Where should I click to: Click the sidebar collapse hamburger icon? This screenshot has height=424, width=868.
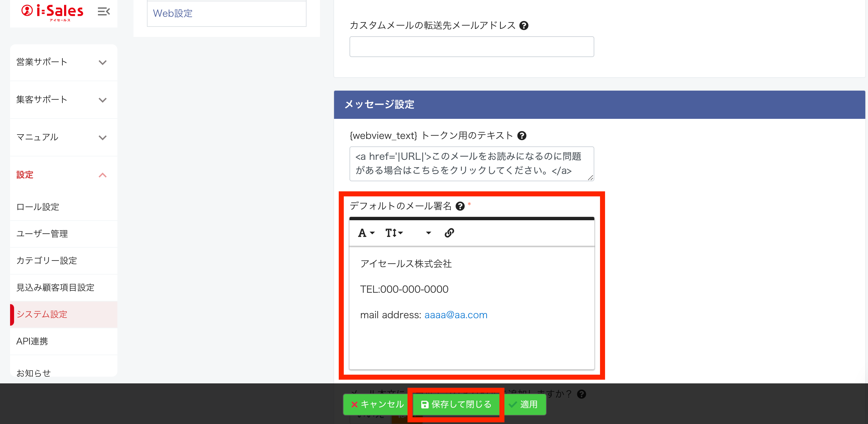[x=103, y=11]
